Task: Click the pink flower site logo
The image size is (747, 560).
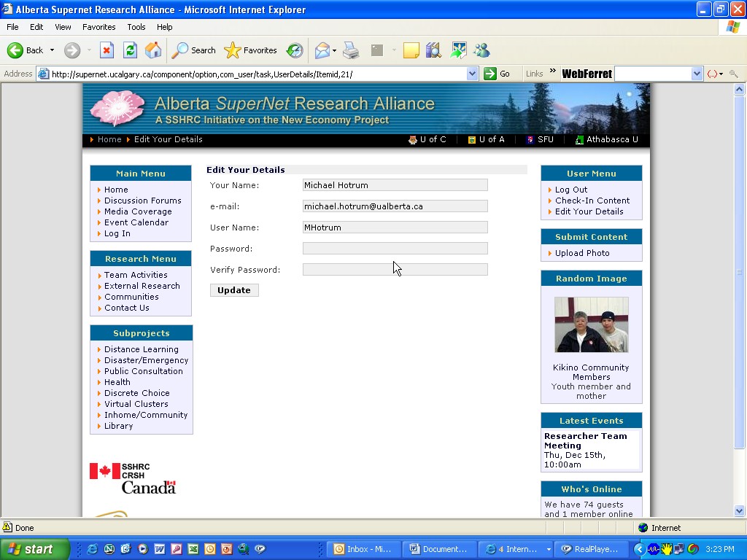Action: [117, 108]
